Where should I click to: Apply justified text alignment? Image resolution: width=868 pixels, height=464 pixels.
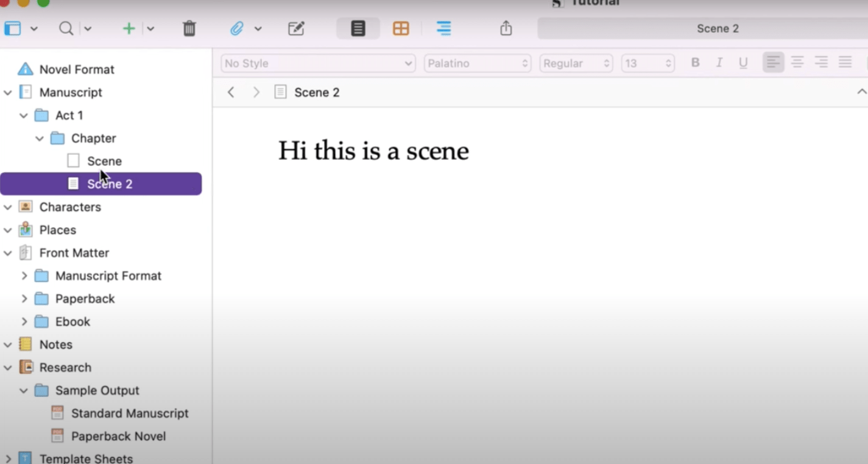845,62
